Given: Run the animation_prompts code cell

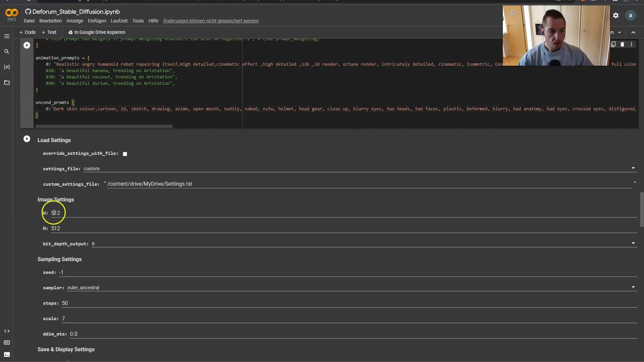Looking at the screenshot, I should pos(27,45).
